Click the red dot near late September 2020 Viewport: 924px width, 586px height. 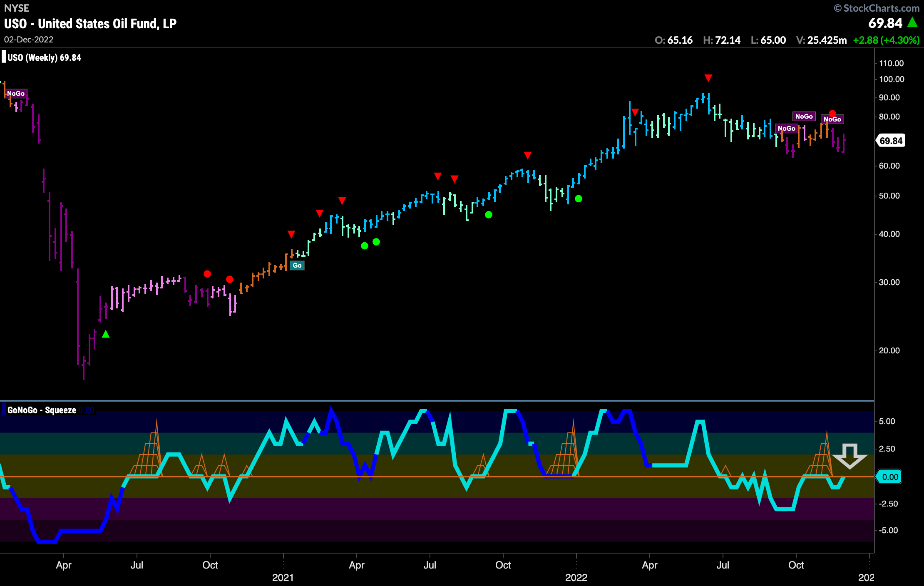(207, 274)
